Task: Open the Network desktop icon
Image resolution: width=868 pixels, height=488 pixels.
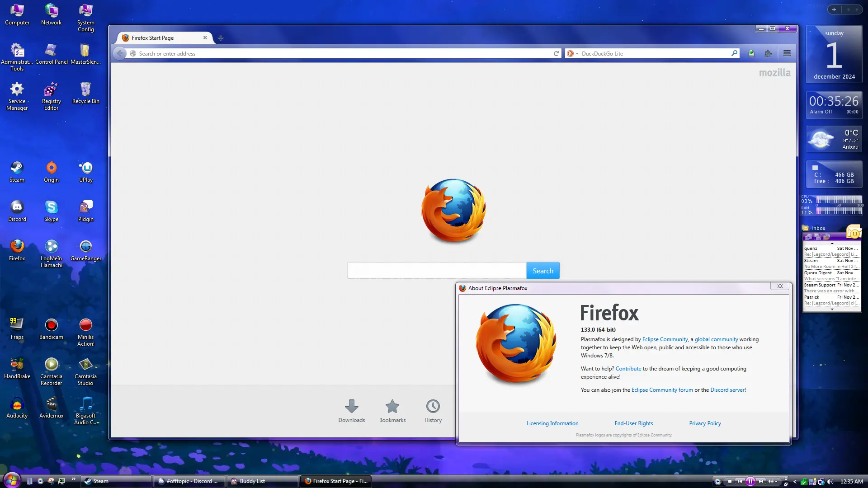Action: pyautogui.click(x=51, y=14)
